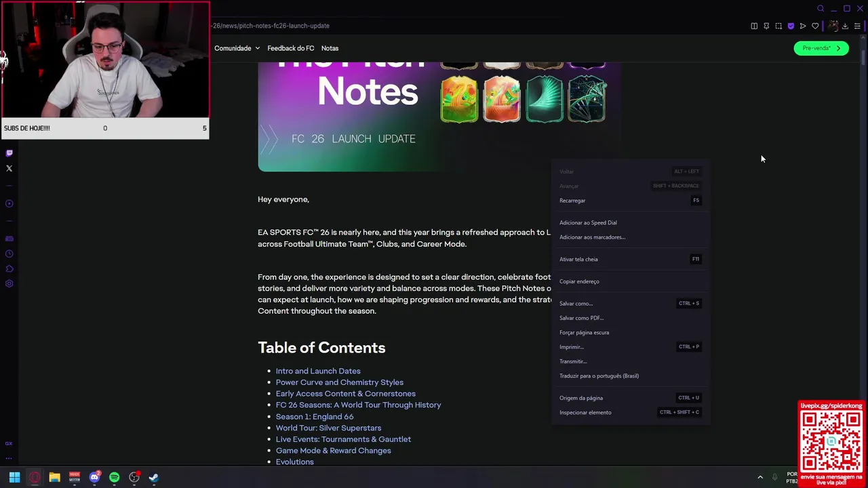Open Season 1: England 66 link

315,417
